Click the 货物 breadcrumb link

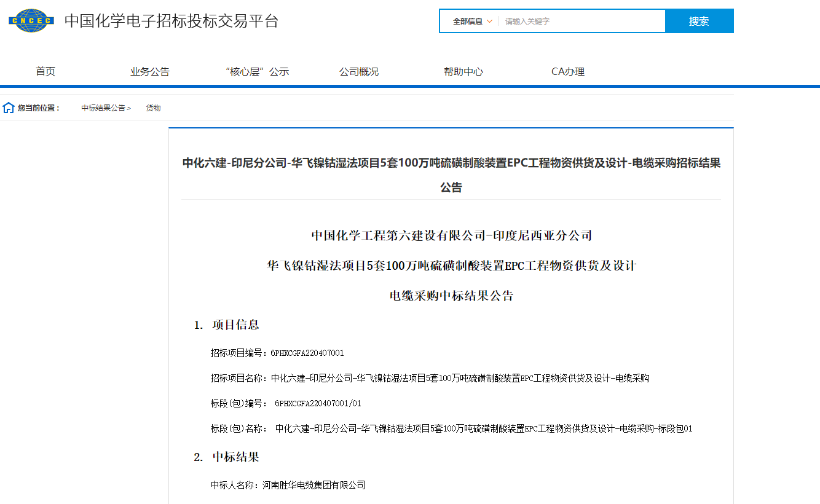pos(153,108)
